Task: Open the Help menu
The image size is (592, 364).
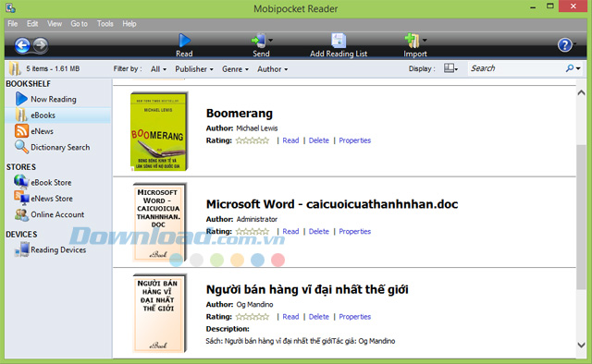Action: tap(129, 23)
